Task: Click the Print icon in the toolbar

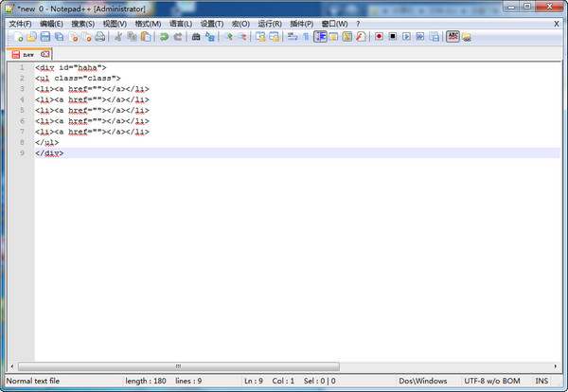Action: [100, 37]
